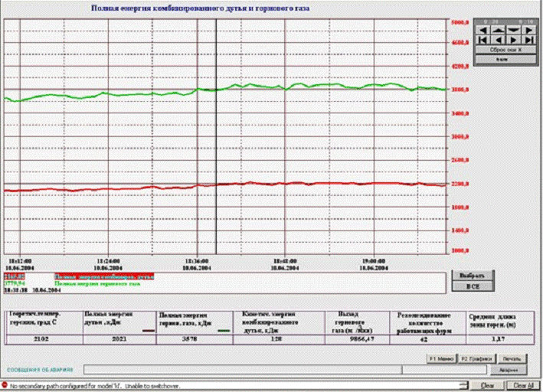Click the red legend value in legend box

[15, 276]
